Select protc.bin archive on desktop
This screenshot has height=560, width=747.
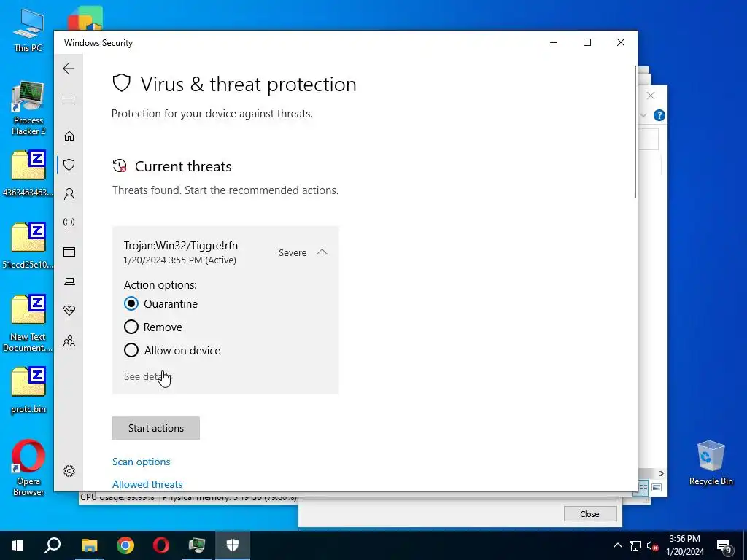point(28,391)
